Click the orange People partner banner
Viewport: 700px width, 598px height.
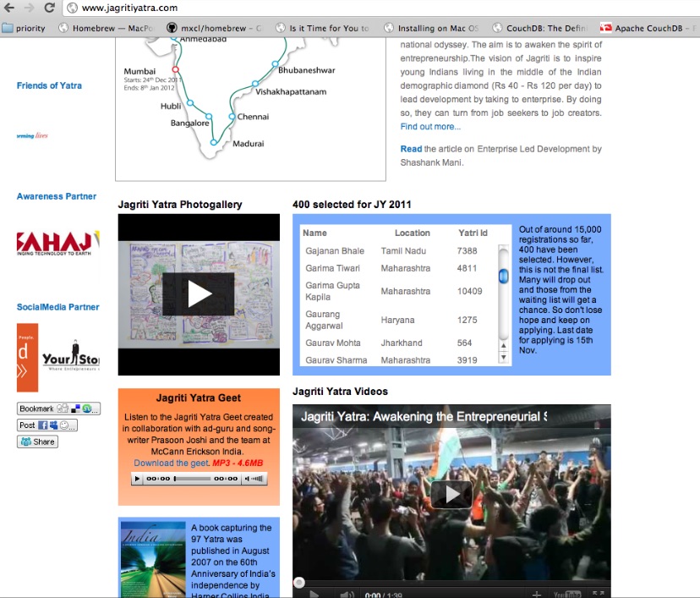click(x=27, y=358)
